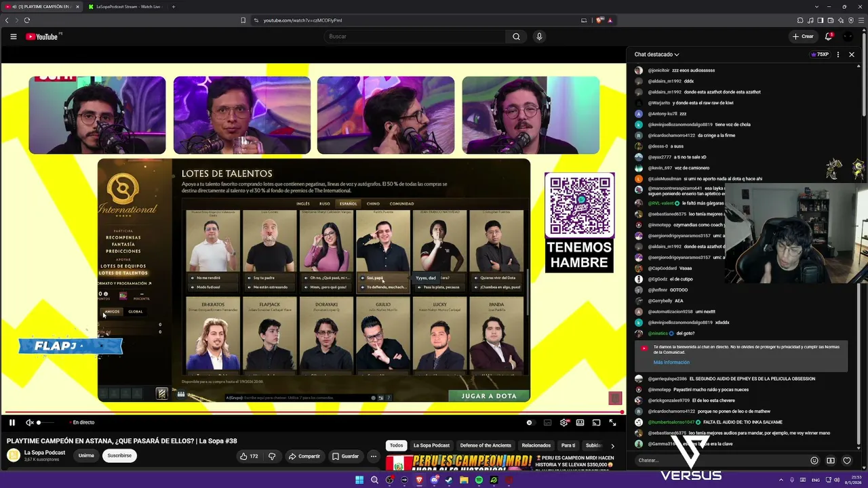
Task: Open the Crear menu
Action: point(803,37)
